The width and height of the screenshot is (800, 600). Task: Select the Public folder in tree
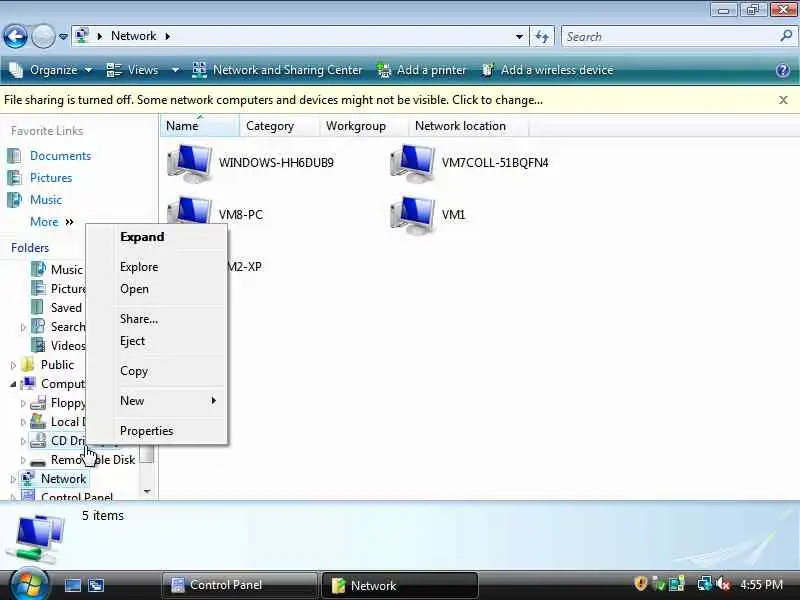pos(57,365)
